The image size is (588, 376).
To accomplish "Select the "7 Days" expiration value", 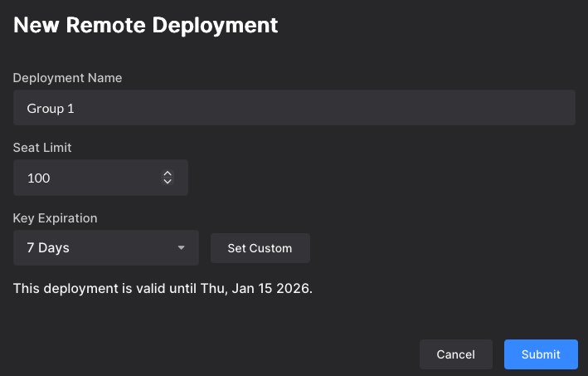I will 48,248.
